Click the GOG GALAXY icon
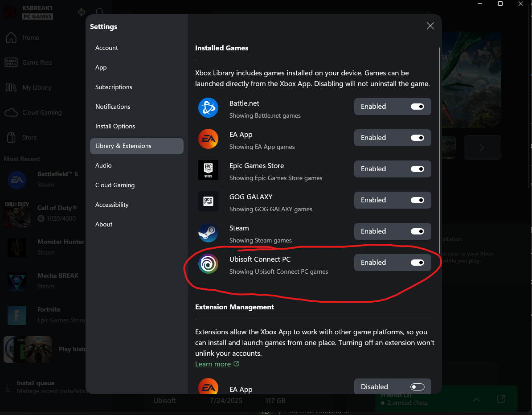Viewport: 532px width, 415px height. [208, 201]
